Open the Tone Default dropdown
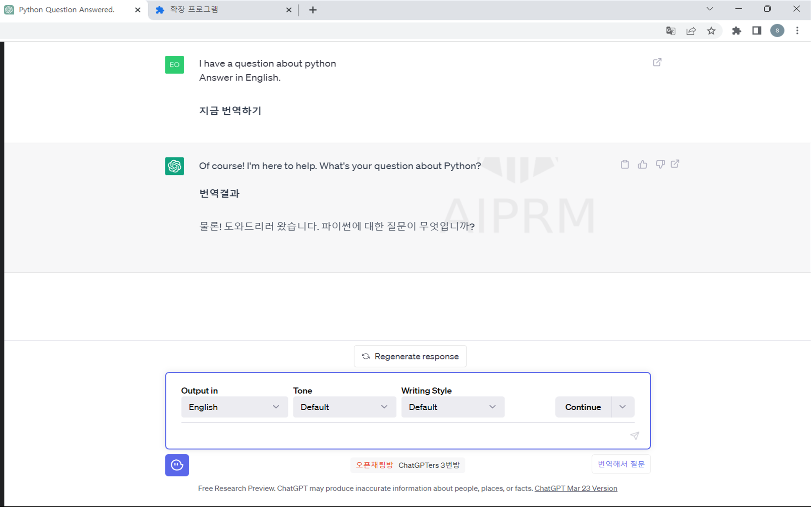 pos(344,407)
